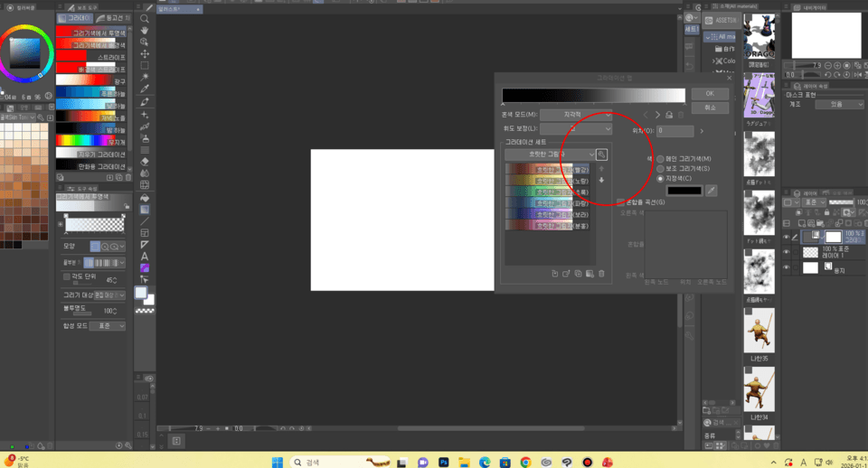Hide the gradient layer via eye icon
The height and width of the screenshot is (468, 868).
(786, 238)
